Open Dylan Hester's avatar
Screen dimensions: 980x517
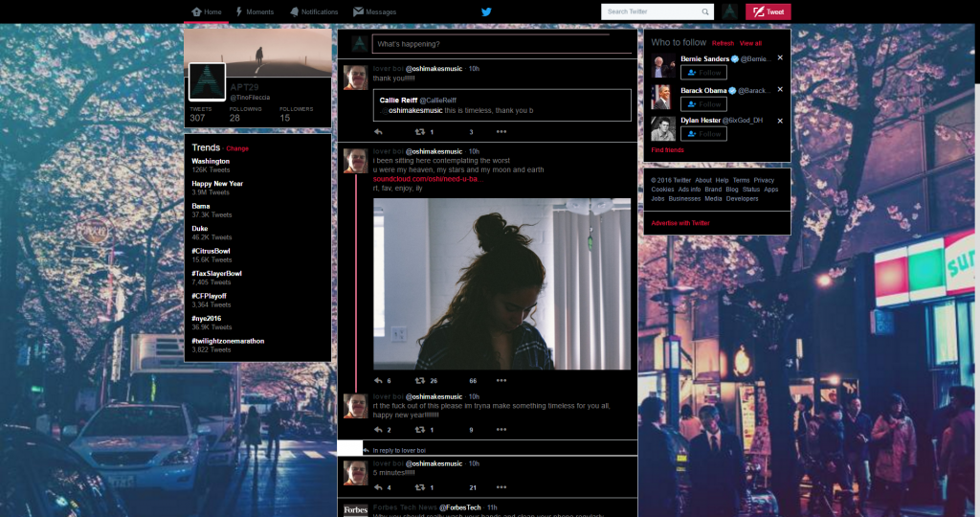[x=663, y=128]
